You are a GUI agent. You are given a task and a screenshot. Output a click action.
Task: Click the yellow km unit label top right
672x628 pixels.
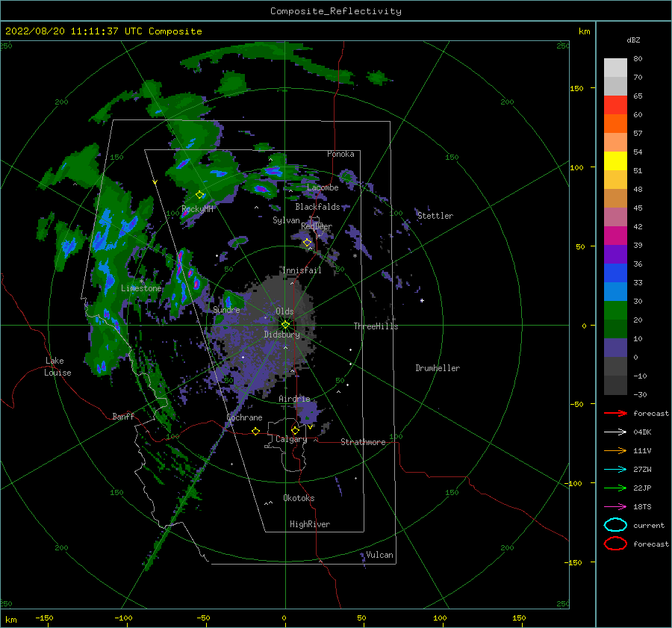tap(584, 31)
